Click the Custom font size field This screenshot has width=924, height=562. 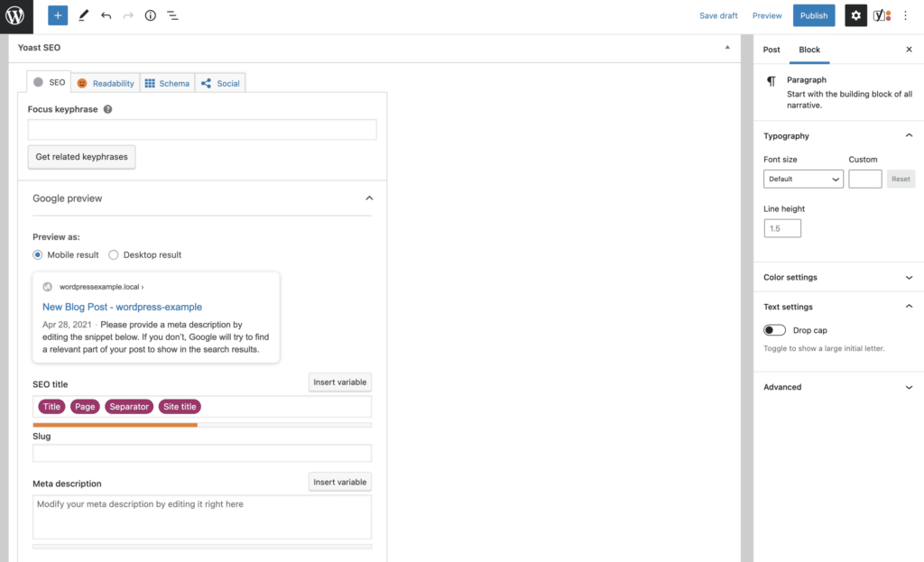[865, 180]
